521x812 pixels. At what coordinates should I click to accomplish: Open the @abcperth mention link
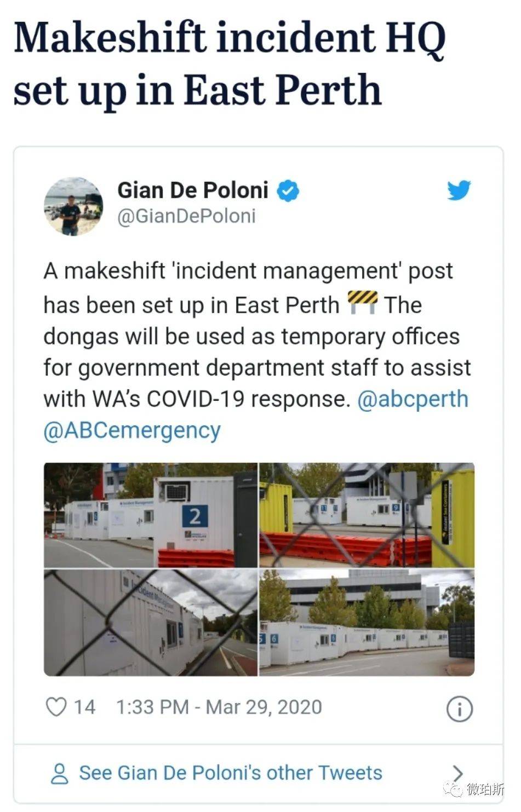413,399
